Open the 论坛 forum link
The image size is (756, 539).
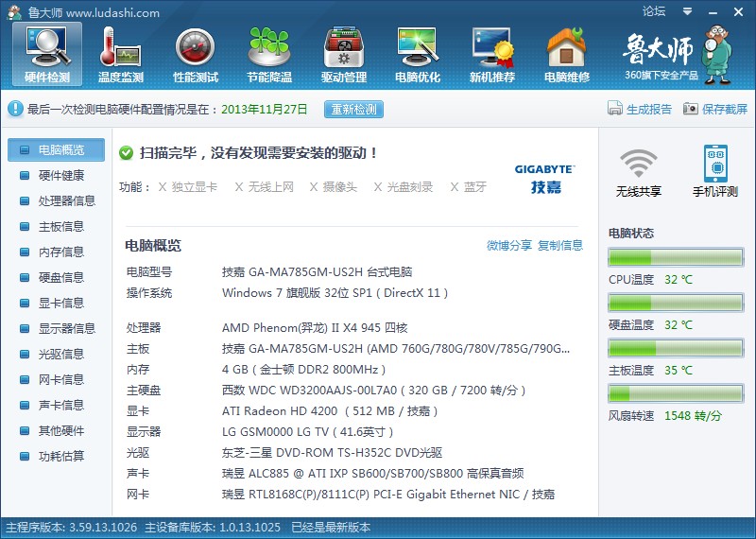pyautogui.click(x=654, y=12)
